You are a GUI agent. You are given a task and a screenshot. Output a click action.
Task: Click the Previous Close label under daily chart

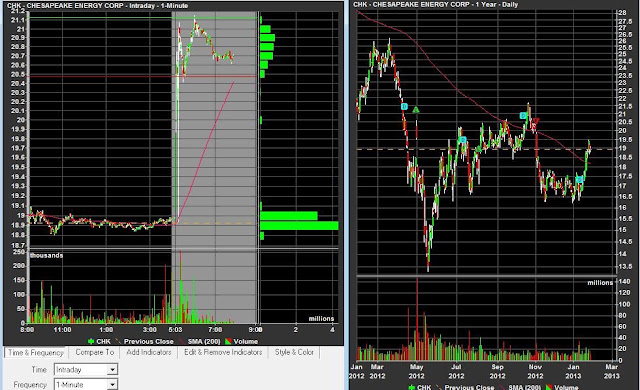469,387
